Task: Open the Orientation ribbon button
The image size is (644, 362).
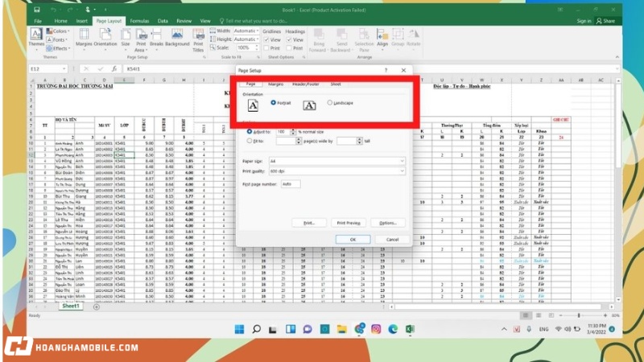Action: point(105,38)
